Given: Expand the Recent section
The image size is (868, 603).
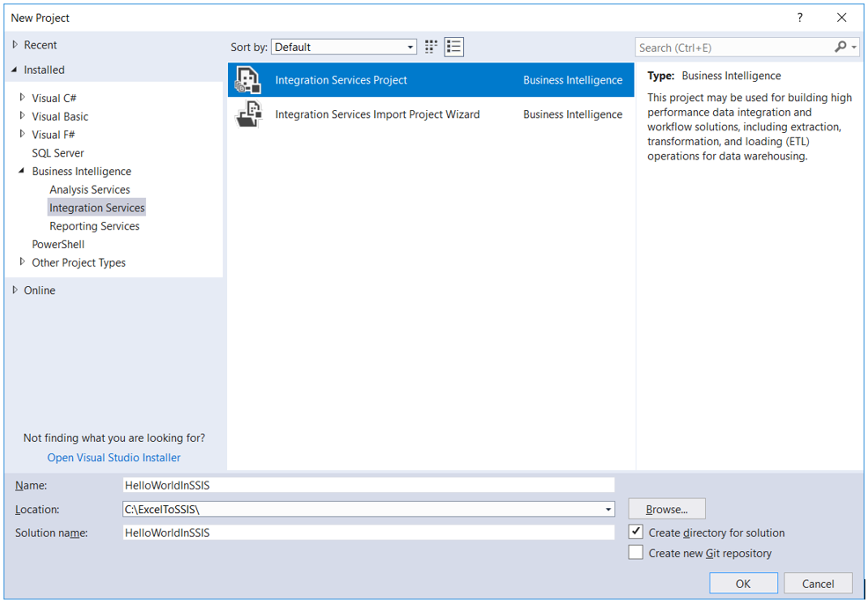Looking at the screenshot, I should (15, 45).
